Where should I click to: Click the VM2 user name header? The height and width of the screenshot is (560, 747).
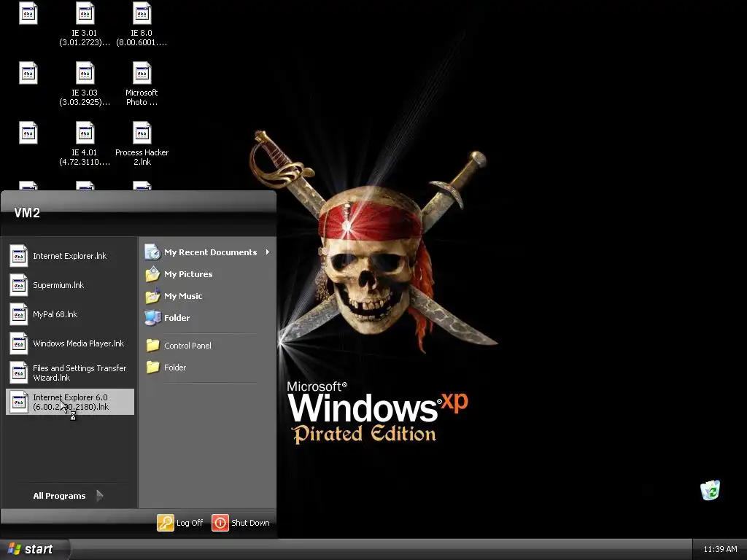tap(27, 213)
